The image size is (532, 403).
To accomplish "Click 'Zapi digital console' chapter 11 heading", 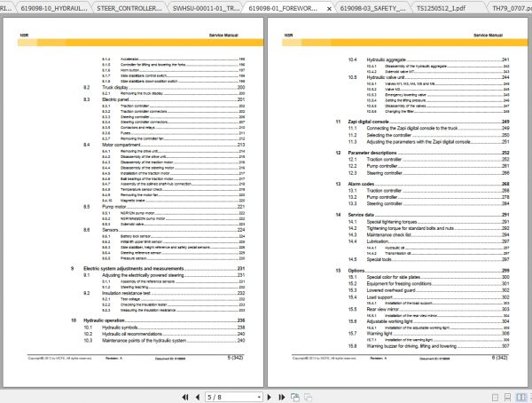I will point(369,122).
